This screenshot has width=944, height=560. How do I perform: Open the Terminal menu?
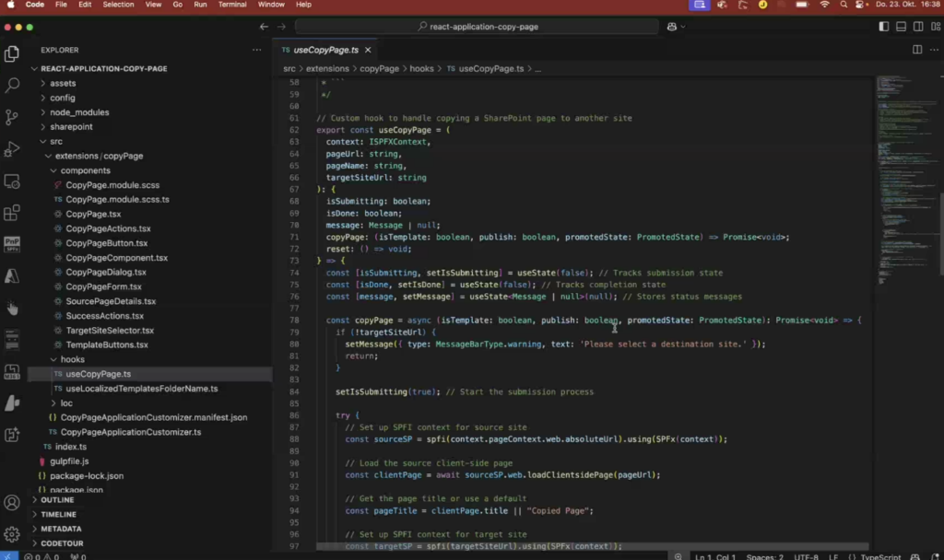tap(232, 5)
